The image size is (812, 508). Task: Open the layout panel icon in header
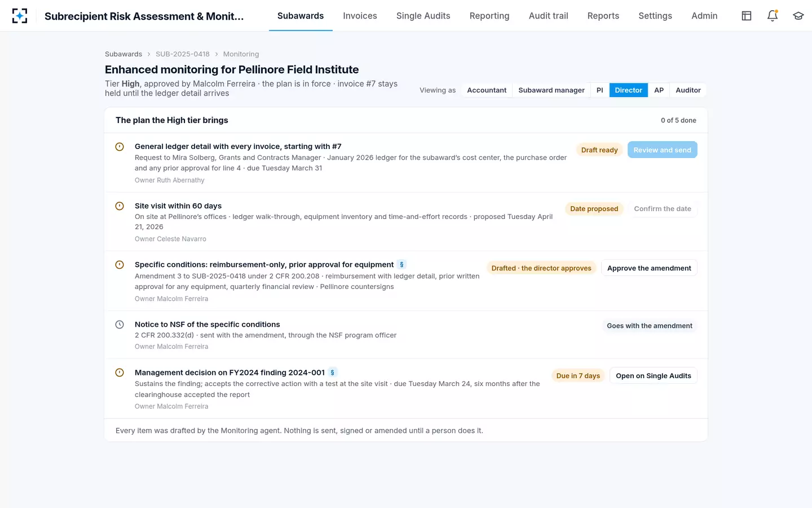(747, 16)
